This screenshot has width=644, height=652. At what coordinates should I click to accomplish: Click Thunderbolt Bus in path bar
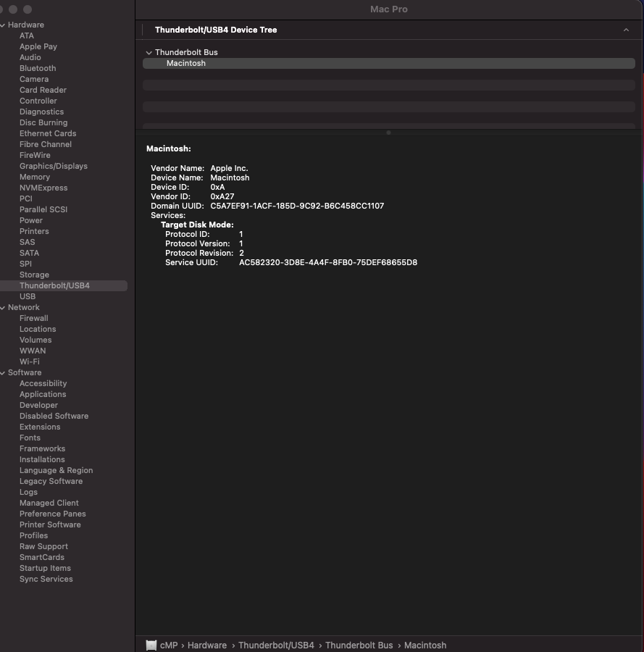[359, 645]
